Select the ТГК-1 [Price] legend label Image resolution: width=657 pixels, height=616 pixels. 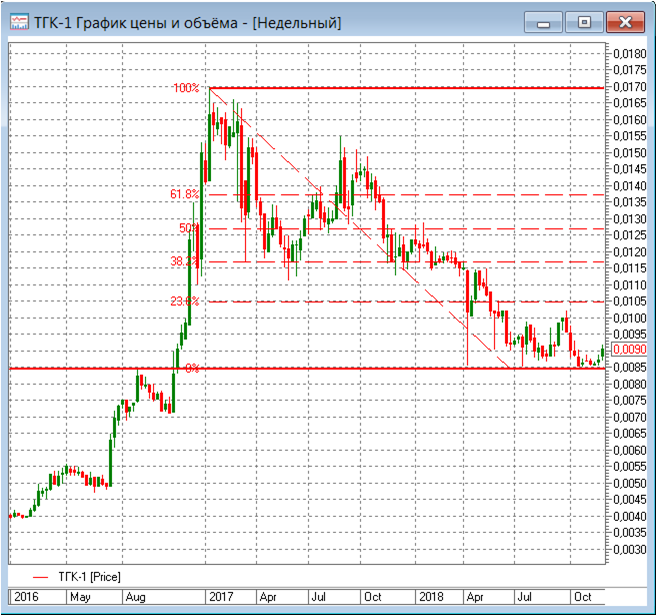point(90,577)
